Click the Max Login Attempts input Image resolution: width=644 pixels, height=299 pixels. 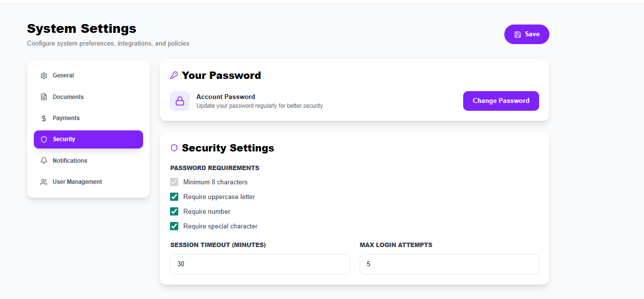pos(449,264)
